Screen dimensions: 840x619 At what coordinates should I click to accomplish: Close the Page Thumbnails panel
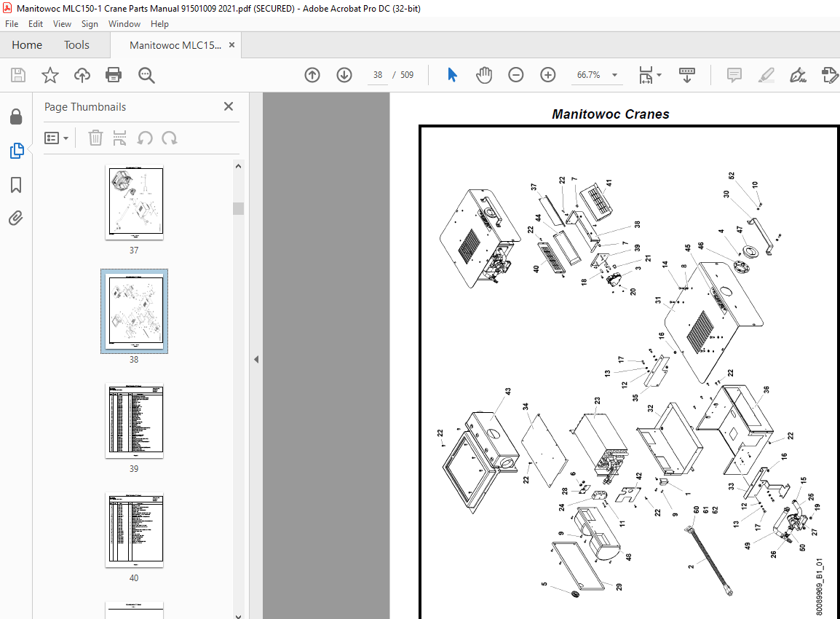(229, 106)
